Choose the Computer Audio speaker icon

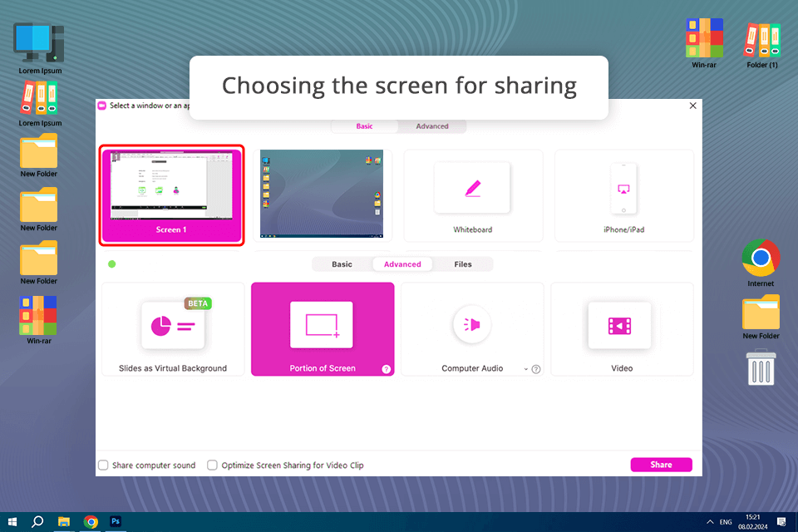click(472, 324)
